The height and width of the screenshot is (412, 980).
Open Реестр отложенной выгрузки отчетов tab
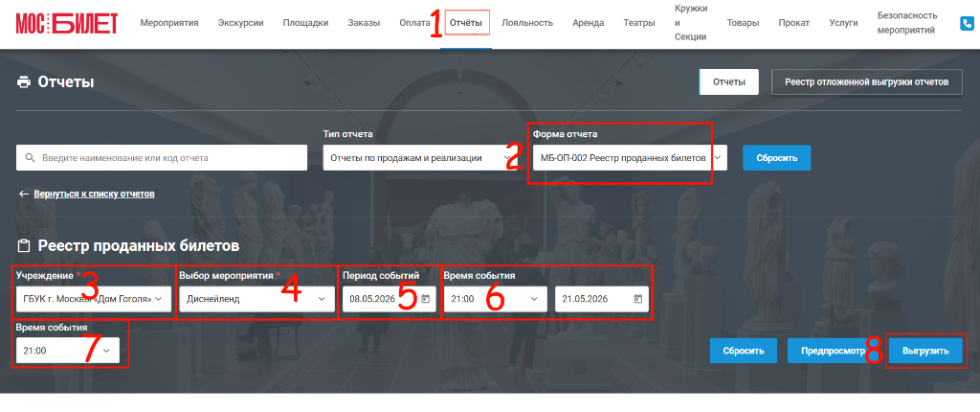[x=867, y=82]
